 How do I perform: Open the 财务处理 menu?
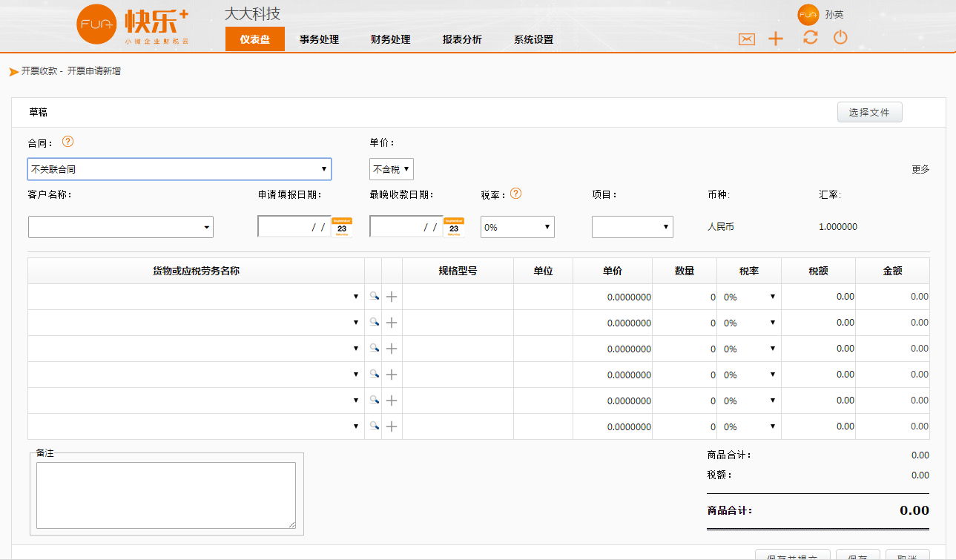(x=391, y=39)
